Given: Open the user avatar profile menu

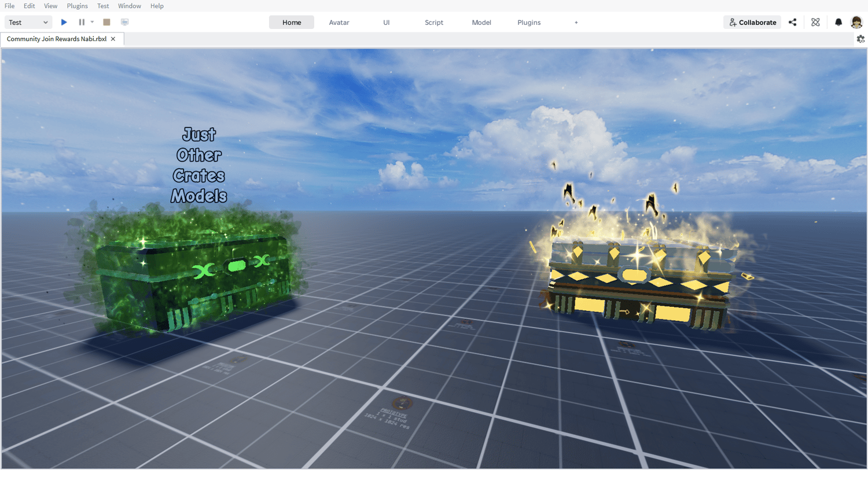Looking at the screenshot, I should tap(856, 22).
